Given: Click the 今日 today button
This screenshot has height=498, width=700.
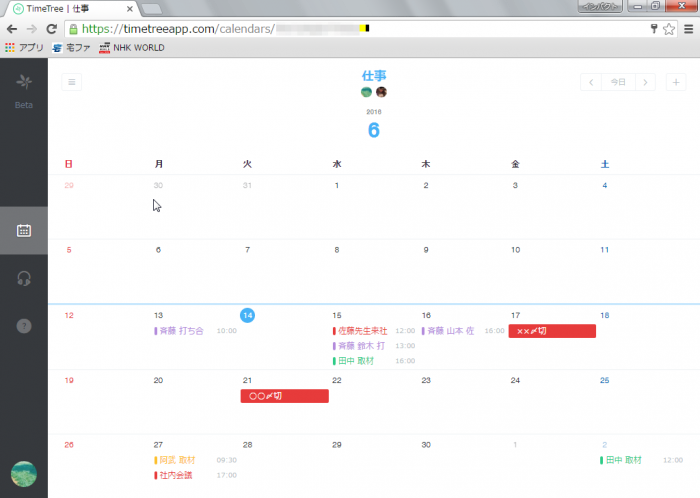Looking at the screenshot, I should coord(618,82).
